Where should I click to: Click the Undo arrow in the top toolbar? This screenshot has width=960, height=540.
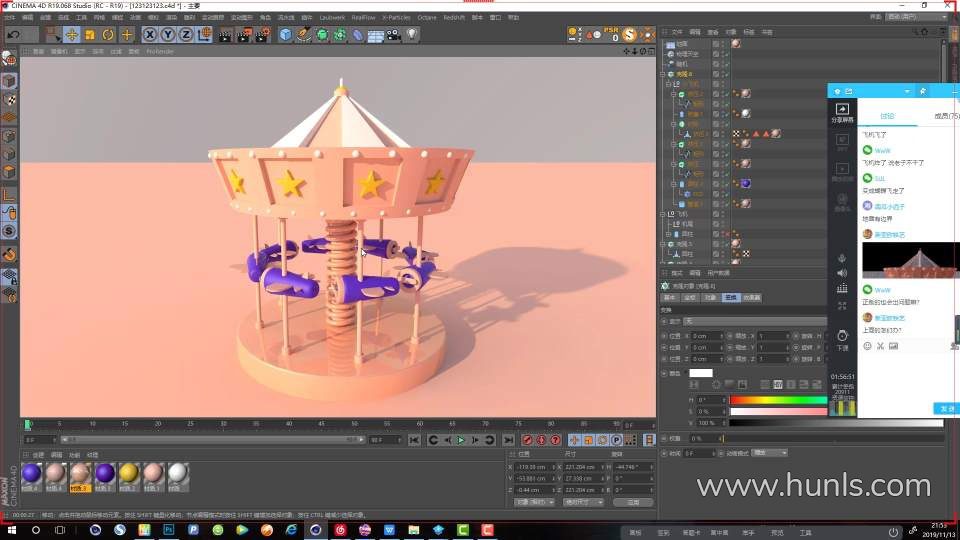tap(13, 35)
